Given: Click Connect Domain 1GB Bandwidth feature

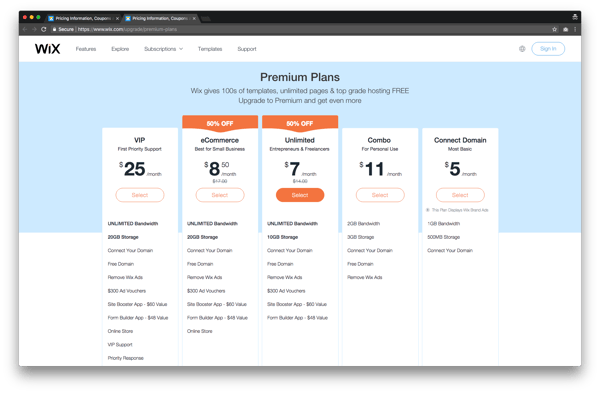Looking at the screenshot, I should coord(443,223).
